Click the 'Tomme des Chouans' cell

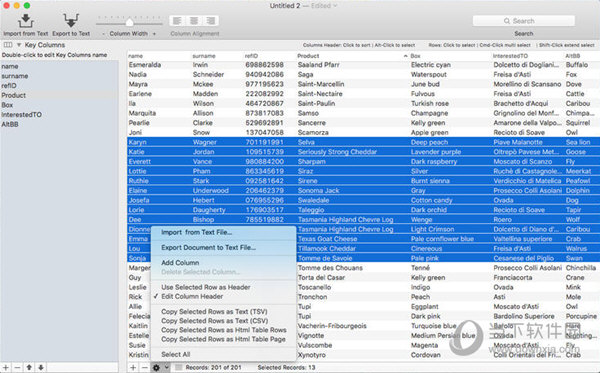(330, 268)
